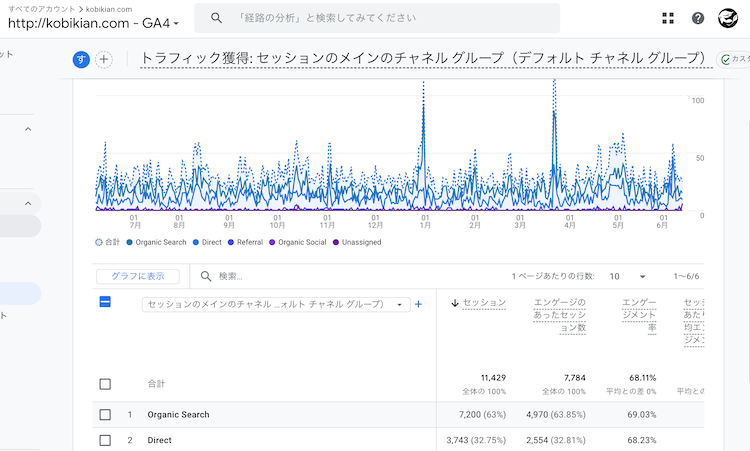Screen dimensions: 750x451
Task: Click the すべてのアカウント breadcrumb link
Action: (42, 9)
